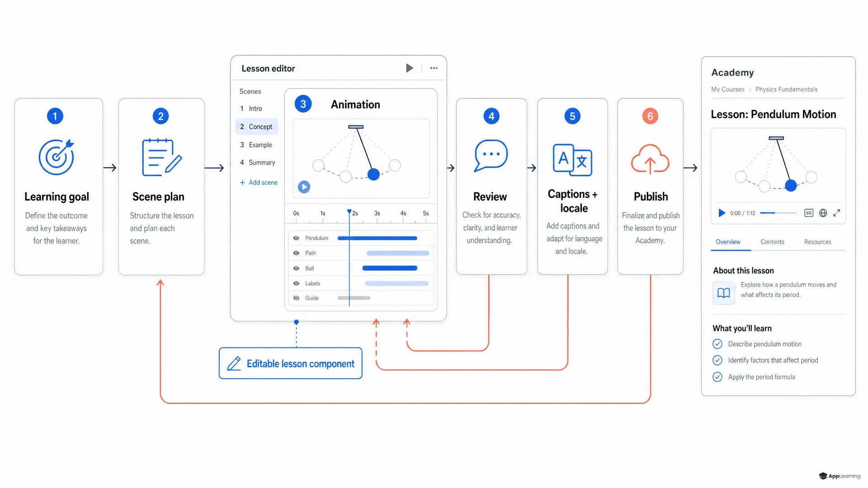Select the Labels track clip bar
This screenshot has height=488, width=868.
pos(396,283)
